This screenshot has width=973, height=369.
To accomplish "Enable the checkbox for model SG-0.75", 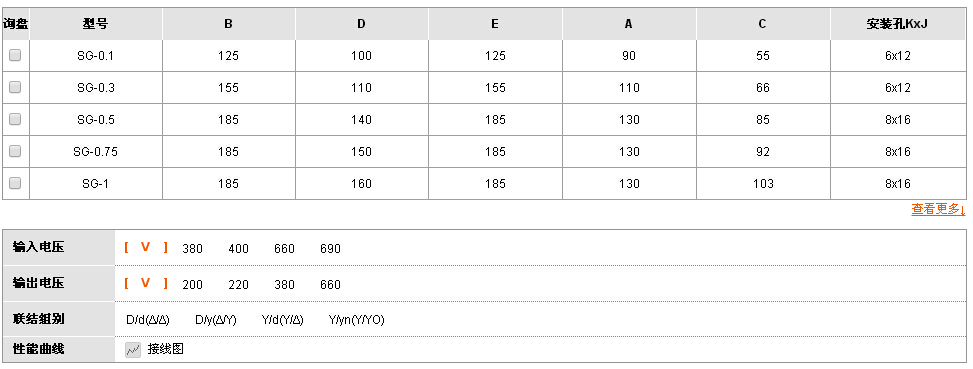I will point(15,151).
